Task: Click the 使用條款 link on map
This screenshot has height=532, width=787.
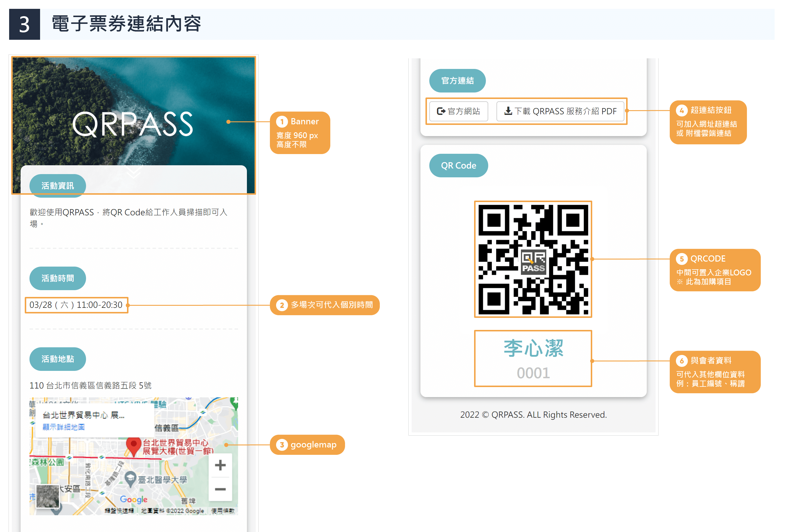Action: click(222, 511)
